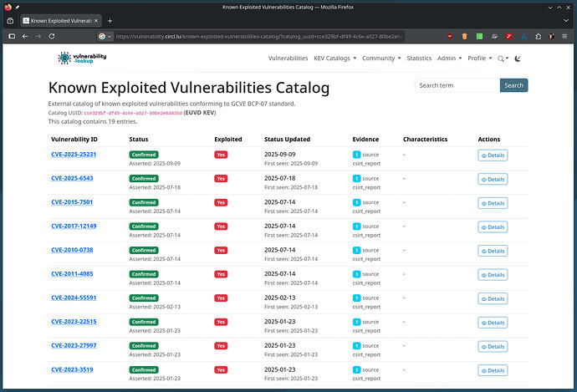Go to the Vulnerabilities page
This screenshot has width=577, height=392.
click(288, 59)
